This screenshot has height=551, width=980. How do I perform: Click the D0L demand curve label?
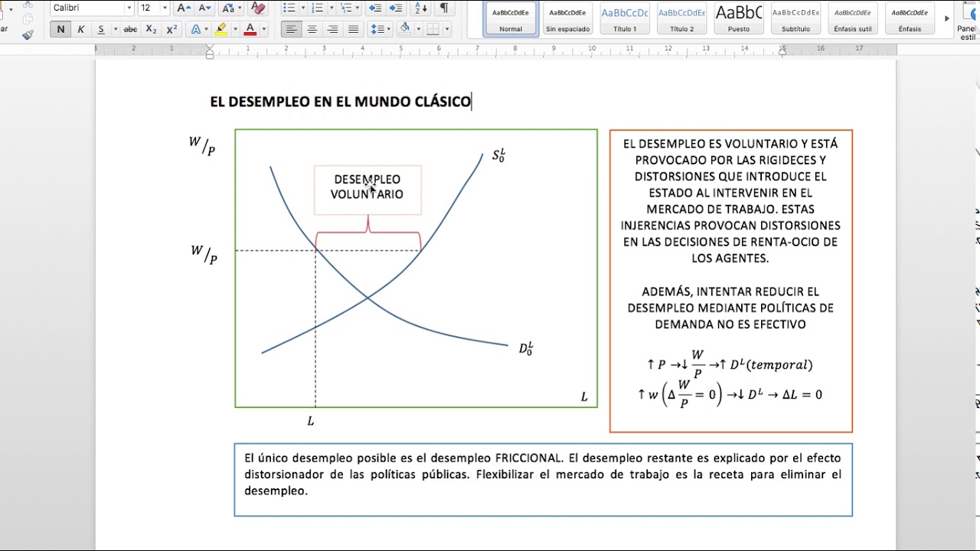[x=526, y=348]
